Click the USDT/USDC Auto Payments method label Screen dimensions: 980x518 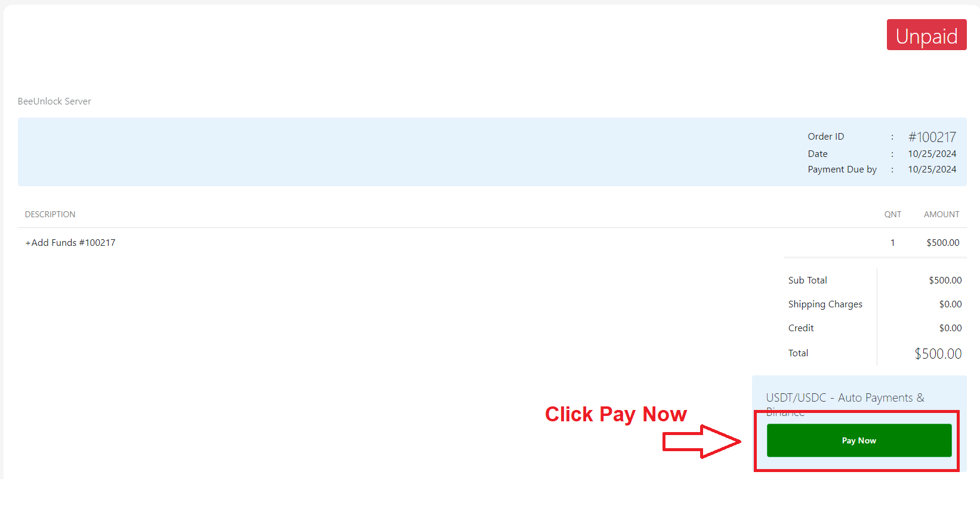point(845,404)
